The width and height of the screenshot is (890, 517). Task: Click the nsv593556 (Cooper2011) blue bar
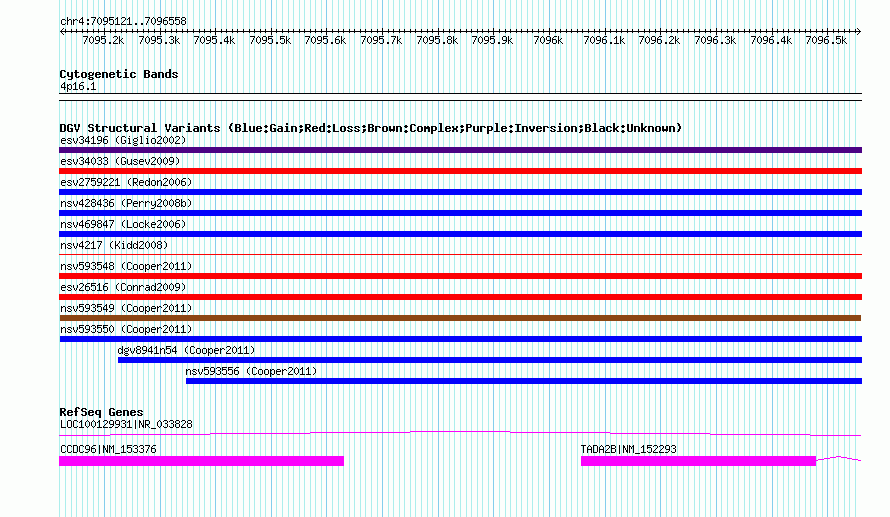(524, 381)
